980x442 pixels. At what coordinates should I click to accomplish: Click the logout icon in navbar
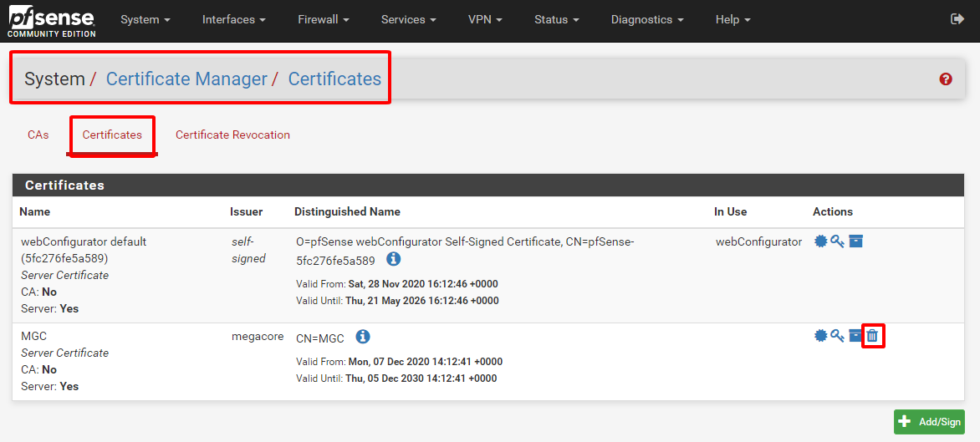pos(957,19)
